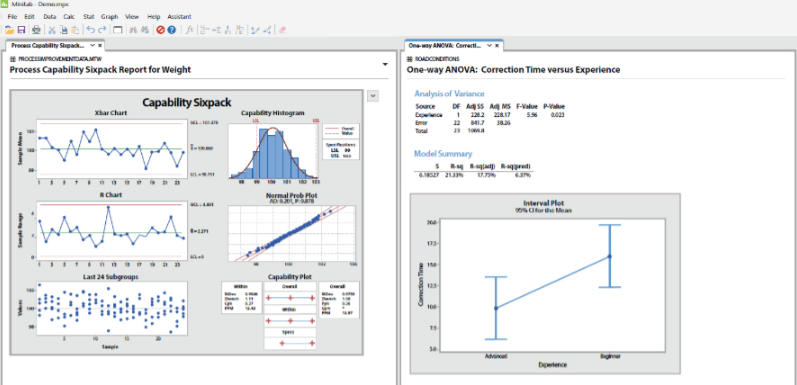Click the Advanced mean point in Interval Plot
The height and width of the screenshot is (385, 797).
496,308
